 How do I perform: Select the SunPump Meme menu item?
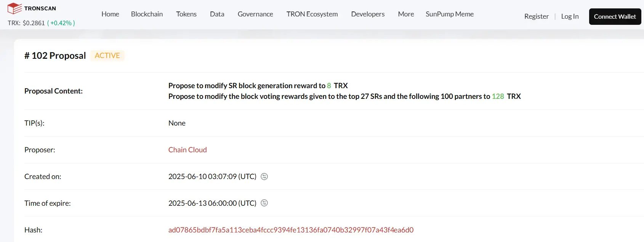point(449,14)
